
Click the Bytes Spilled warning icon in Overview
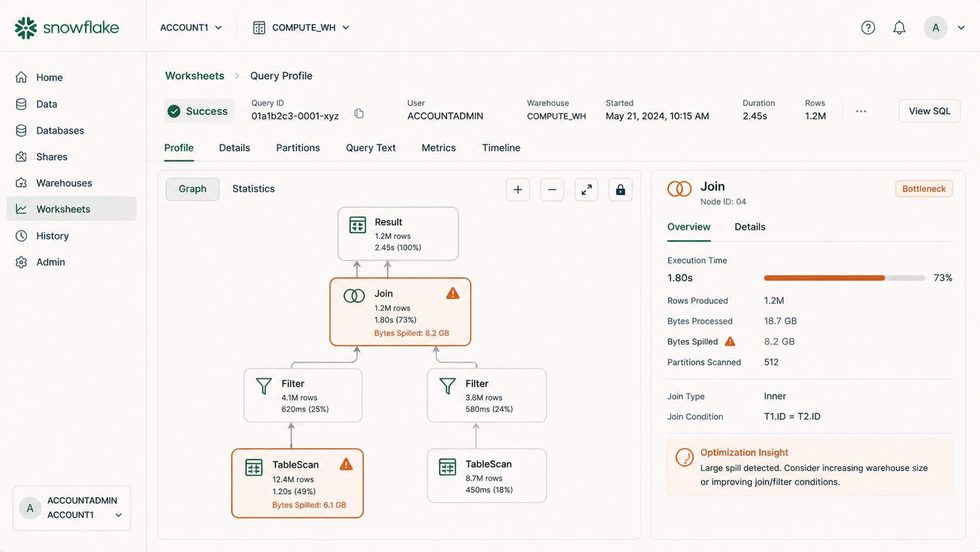(x=730, y=341)
